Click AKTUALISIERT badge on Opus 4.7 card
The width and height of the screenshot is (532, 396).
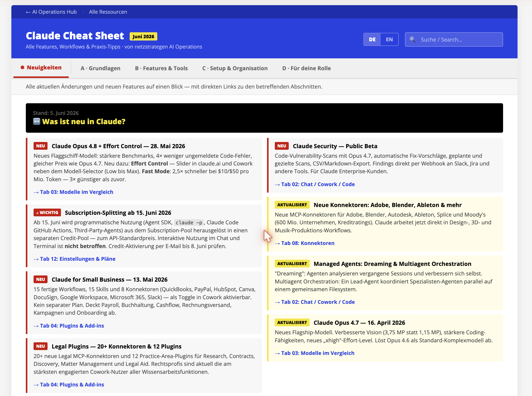(x=292, y=322)
